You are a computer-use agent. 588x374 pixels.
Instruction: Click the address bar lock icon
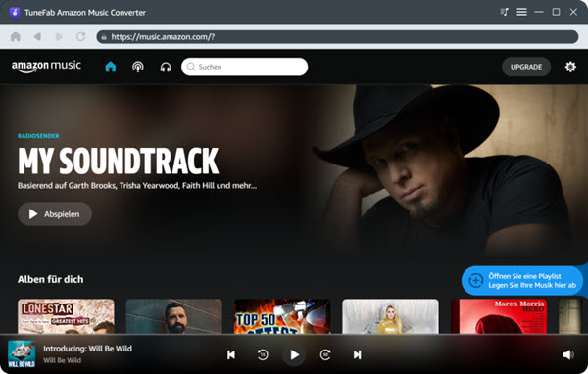[104, 37]
